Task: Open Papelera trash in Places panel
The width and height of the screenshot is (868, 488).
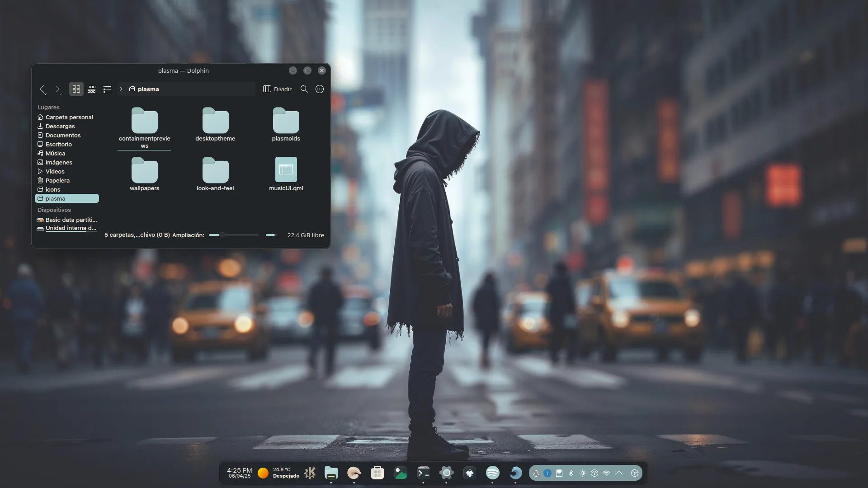Action: pos(67,180)
